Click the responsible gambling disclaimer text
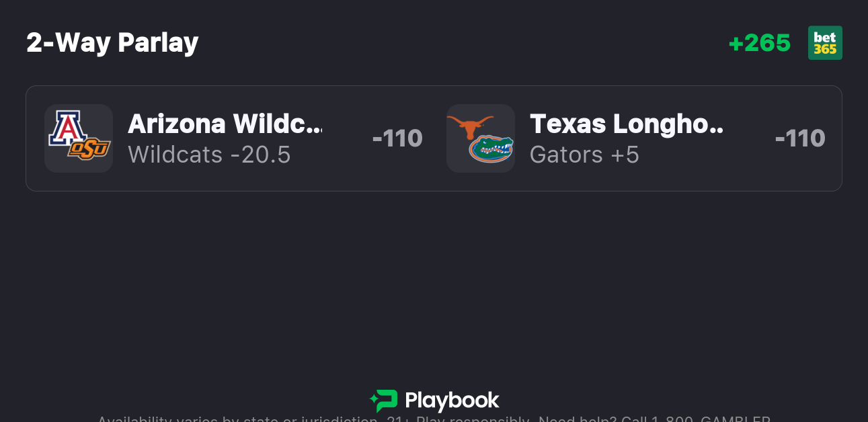This screenshot has height=422, width=868. (x=336, y=419)
